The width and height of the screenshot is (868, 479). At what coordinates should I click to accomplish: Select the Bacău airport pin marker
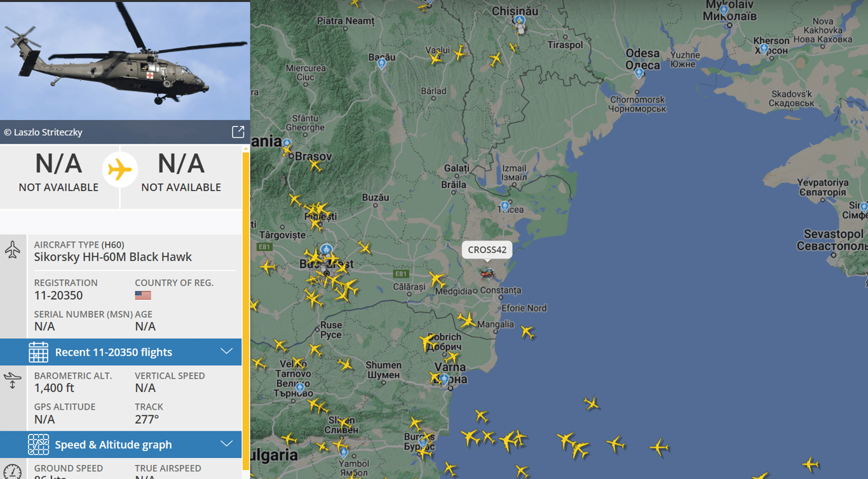(x=381, y=63)
